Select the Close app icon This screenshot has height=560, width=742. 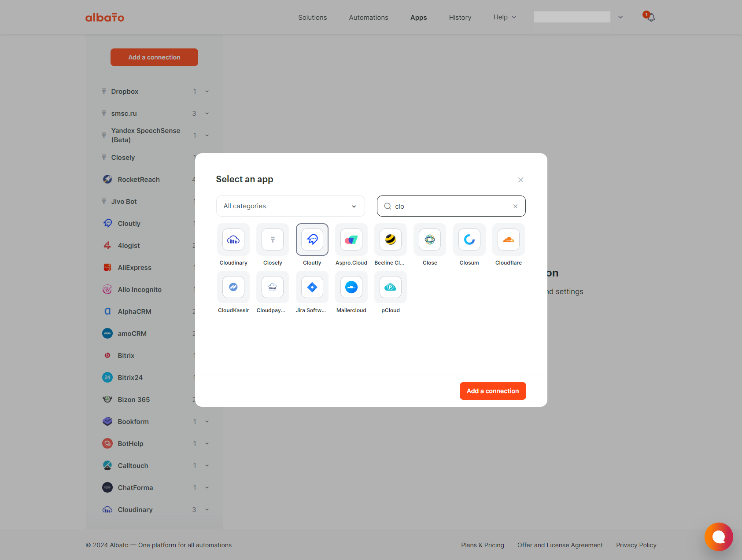430,239
